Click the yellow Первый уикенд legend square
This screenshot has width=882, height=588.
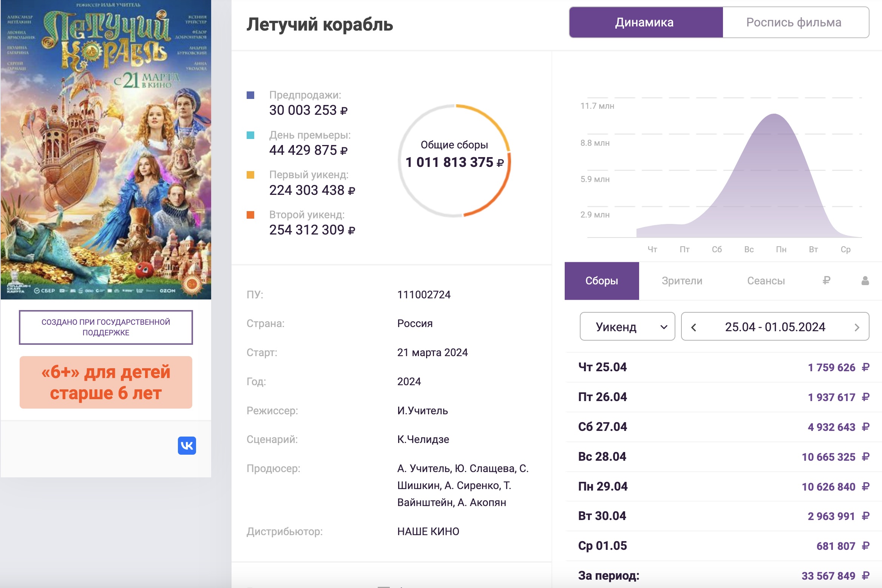[x=250, y=175]
